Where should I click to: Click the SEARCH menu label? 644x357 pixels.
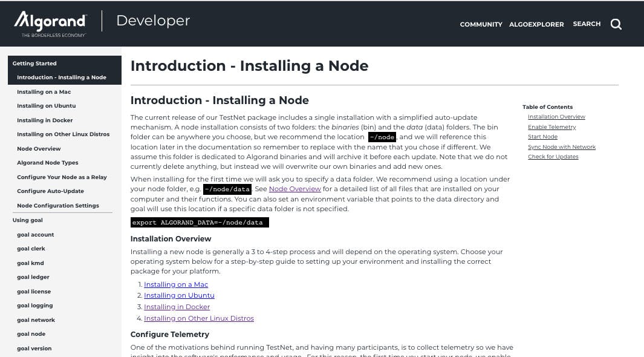point(587,24)
